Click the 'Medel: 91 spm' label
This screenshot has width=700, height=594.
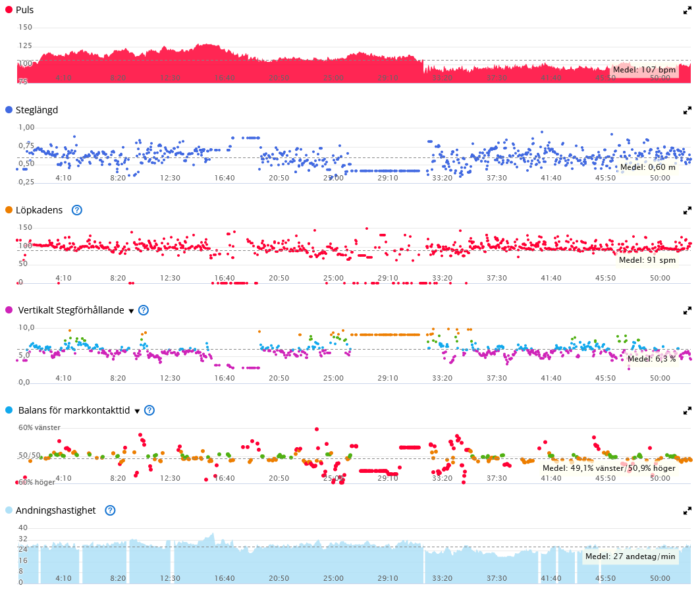click(x=647, y=259)
